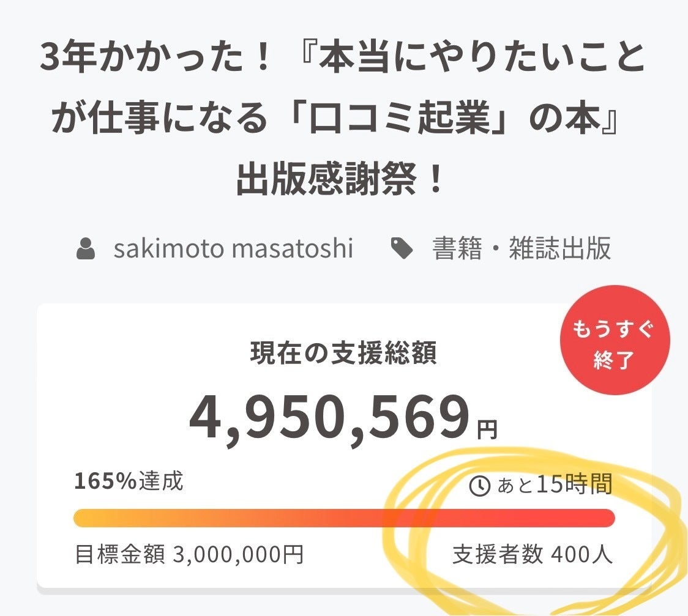Click the 支援者数 label
This screenshot has height=616, width=688.
(x=498, y=555)
